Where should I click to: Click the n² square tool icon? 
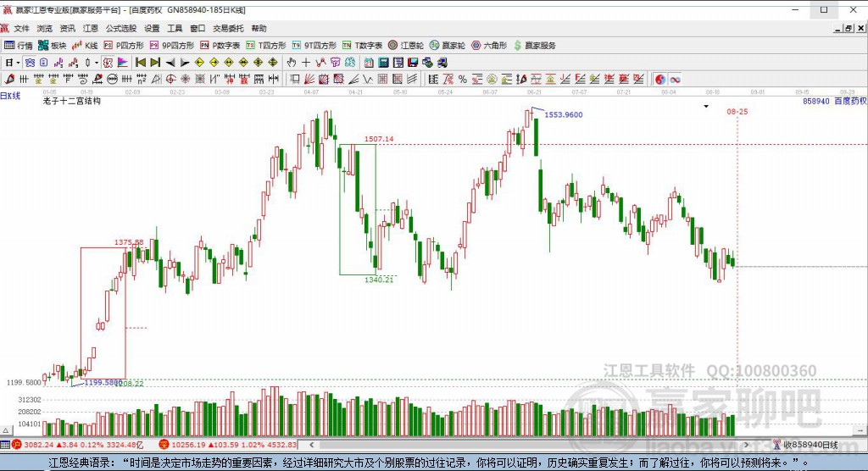coord(142,80)
